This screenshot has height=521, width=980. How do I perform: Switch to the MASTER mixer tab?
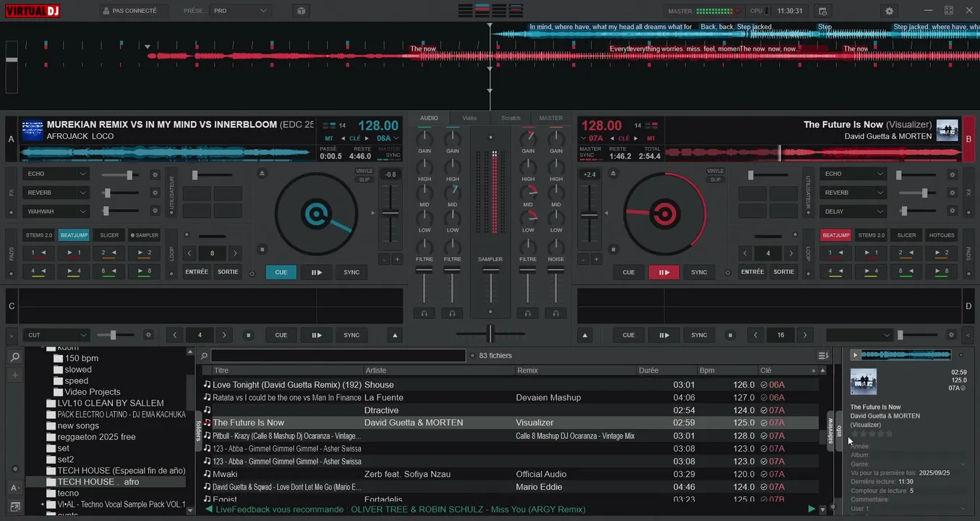tap(551, 118)
